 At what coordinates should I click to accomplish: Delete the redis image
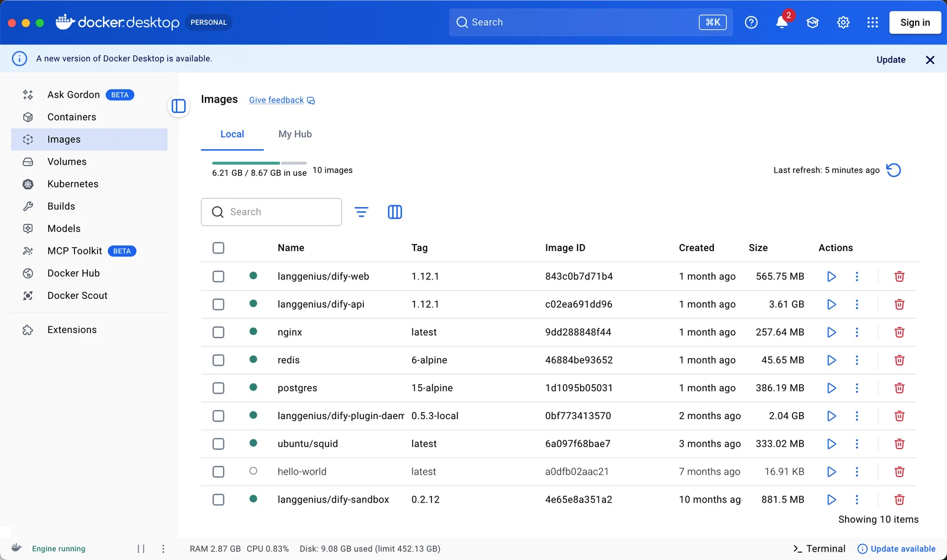click(x=900, y=360)
